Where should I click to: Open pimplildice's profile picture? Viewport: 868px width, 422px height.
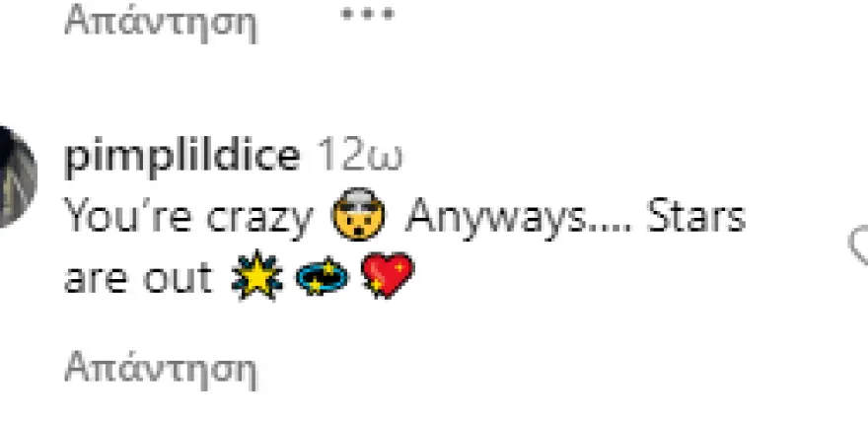[17, 176]
